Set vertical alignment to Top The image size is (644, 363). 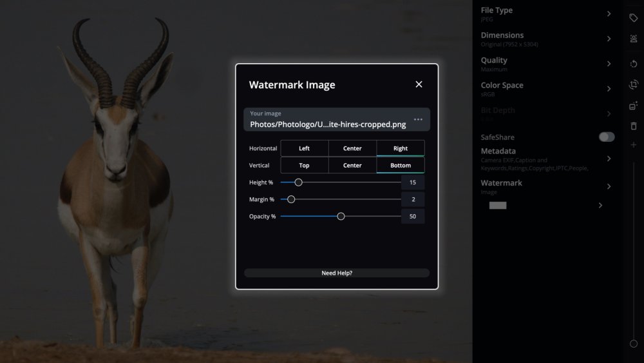[x=305, y=165]
